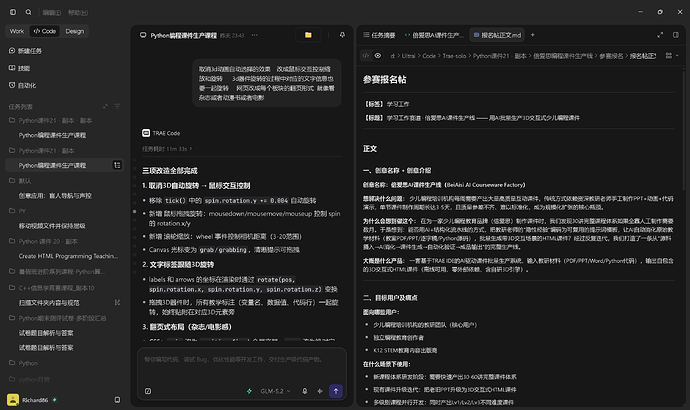Click 'Code' in the breadcrumb path
Viewport: 690px width, 410px height.
pos(429,56)
